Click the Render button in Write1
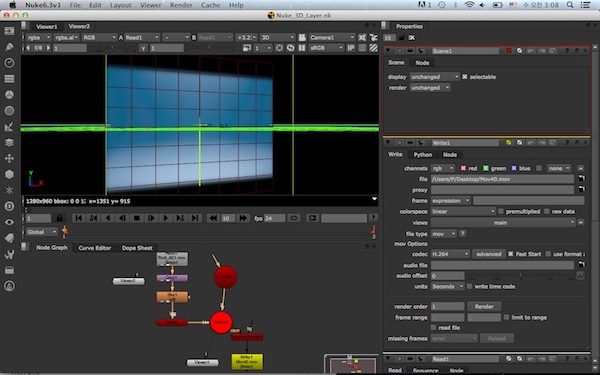This screenshot has width=600, height=375. click(484, 307)
